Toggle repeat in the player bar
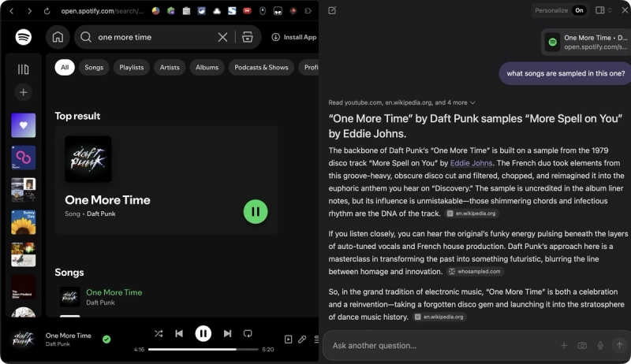 (248, 333)
